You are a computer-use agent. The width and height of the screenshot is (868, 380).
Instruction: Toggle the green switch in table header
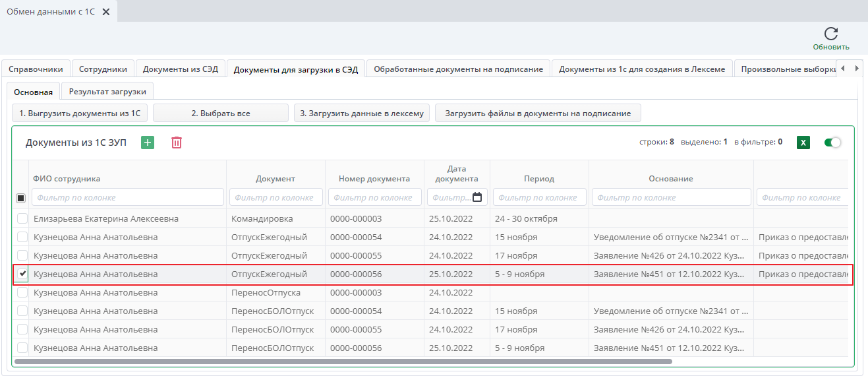(x=832, y=142)
